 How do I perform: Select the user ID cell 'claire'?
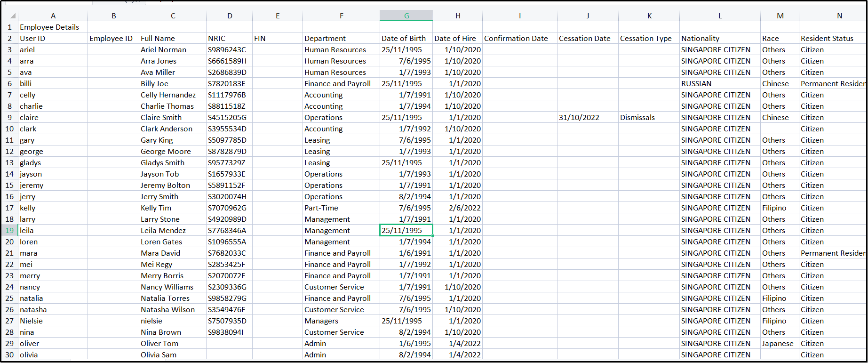click(53, 117)
